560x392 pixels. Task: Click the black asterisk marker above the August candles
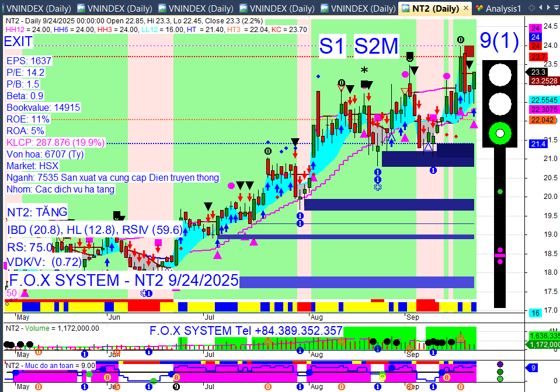[x=364, y=70]
